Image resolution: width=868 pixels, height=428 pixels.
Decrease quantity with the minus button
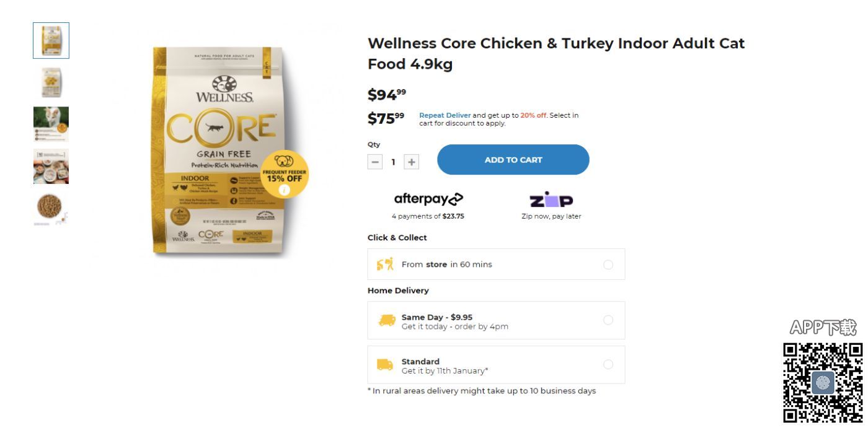tap(375, 162)
